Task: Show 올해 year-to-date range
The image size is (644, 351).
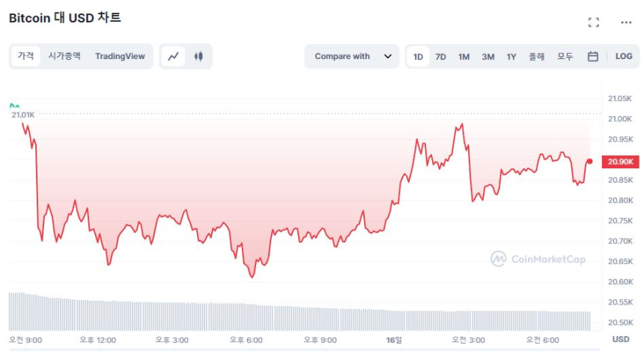Action: (x=536, y=56)
